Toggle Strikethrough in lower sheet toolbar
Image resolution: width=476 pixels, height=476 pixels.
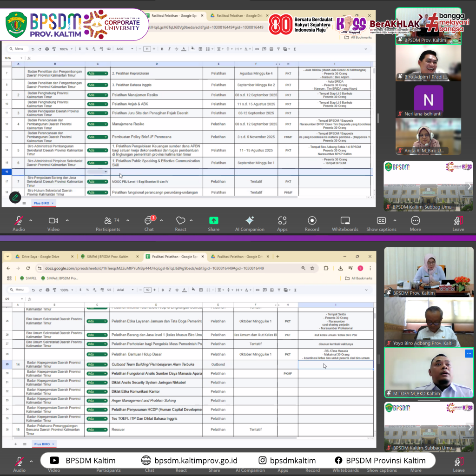[x=177, y=290]
